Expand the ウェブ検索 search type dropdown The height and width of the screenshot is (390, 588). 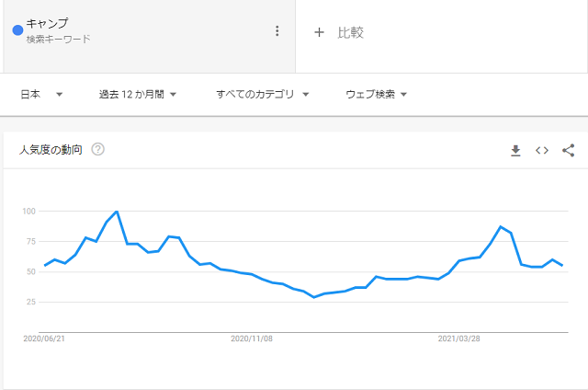click(376, 94)
